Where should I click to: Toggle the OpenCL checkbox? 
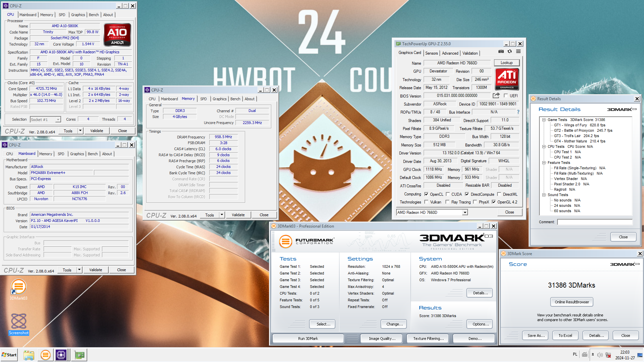tap(426, 194)
